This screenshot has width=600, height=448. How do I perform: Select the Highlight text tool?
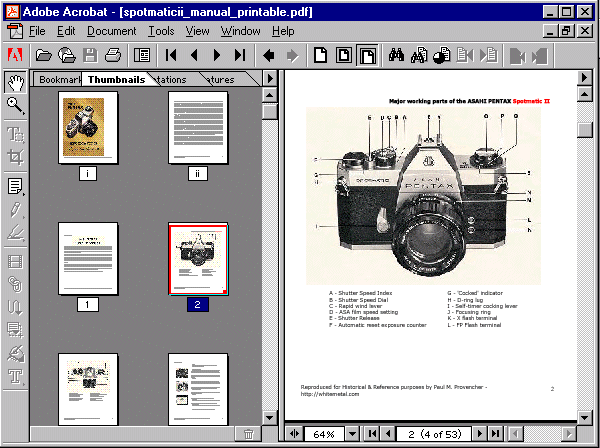16,233
